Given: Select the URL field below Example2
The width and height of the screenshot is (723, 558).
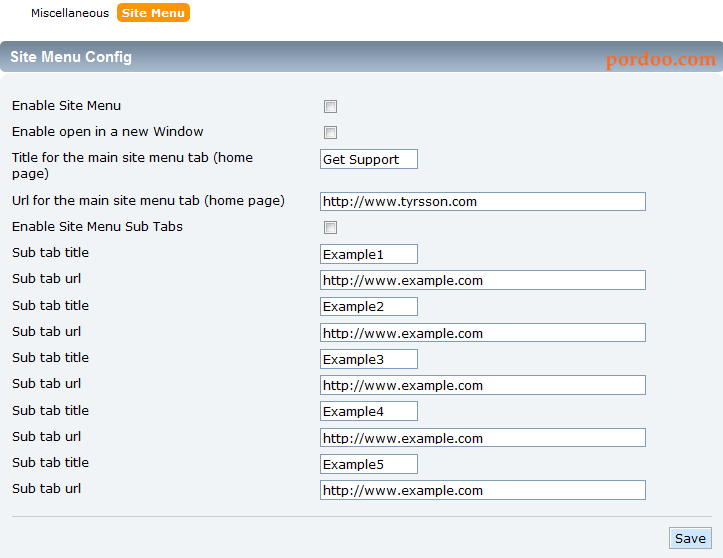Looking at the screenshot, I should click(483, 332).
